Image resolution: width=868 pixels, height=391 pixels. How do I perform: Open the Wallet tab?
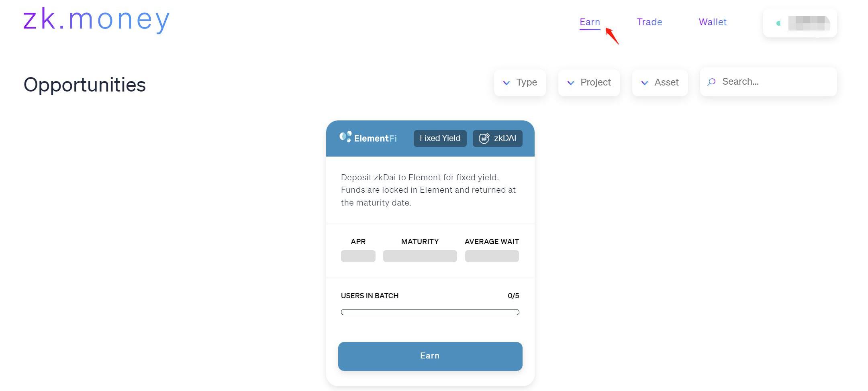(x=713, y=22)
